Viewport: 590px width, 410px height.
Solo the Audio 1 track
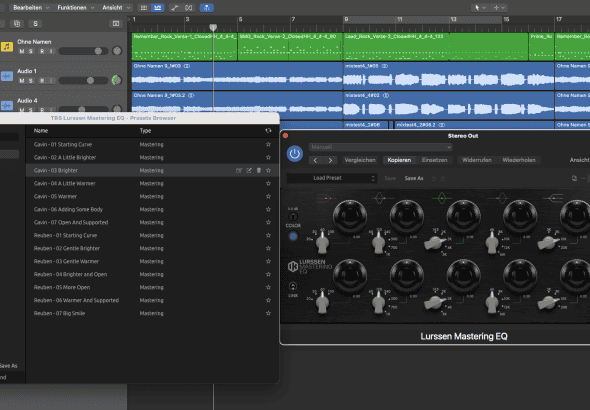(31, 80)
